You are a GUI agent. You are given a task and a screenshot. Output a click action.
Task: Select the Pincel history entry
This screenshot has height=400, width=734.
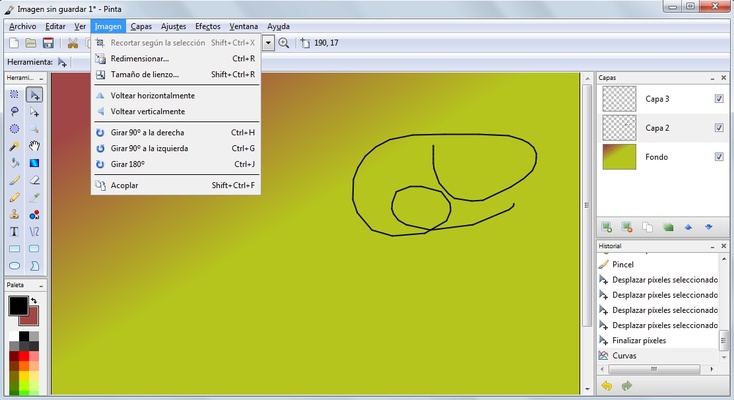pyautogui.click(x=658, y=265)
